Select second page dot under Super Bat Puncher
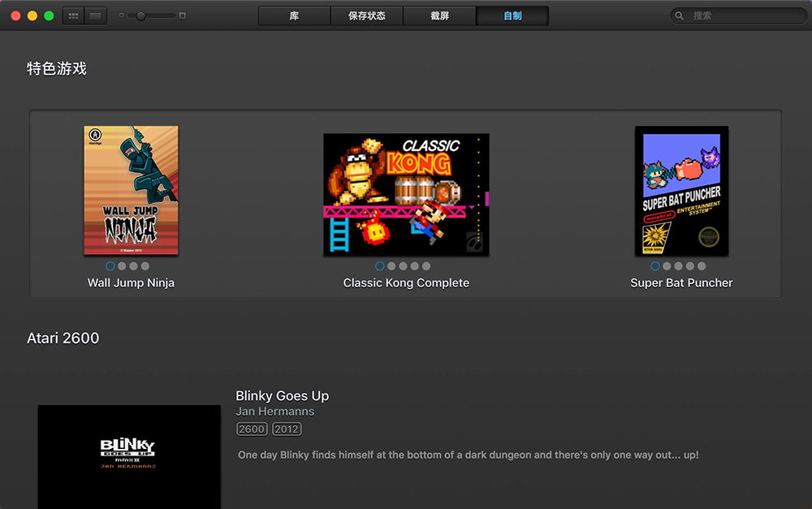Image resolution: width=812 pixels, height=509 pixels. point(667,266)
